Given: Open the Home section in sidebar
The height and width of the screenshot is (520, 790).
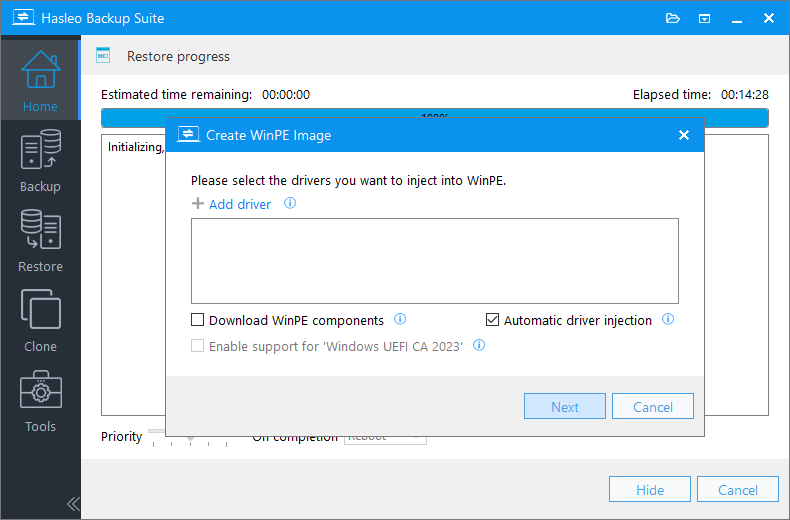Looking at the screenshot, I should (40, 80).
